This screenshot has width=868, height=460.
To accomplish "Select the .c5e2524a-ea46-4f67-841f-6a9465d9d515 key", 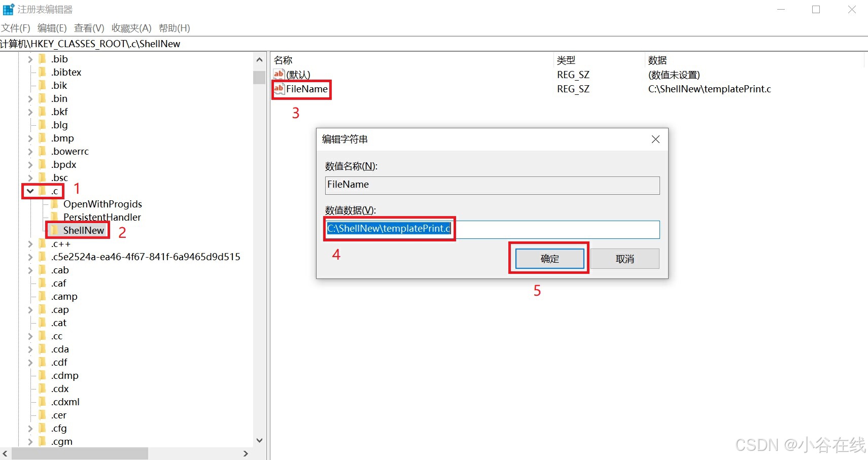I will click(146, 257).
